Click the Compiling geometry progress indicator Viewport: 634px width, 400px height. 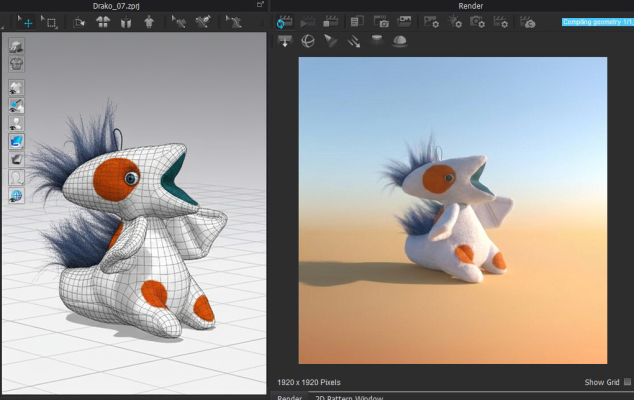pos(597,22)
